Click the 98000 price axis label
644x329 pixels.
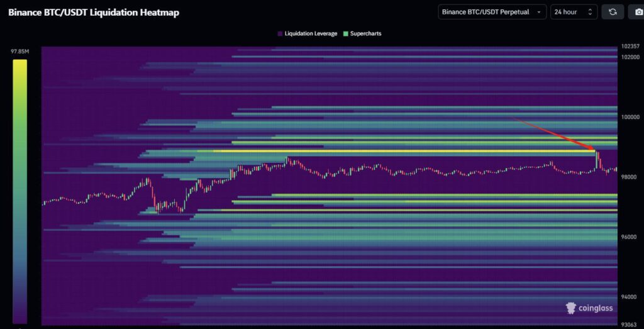tap(629, 177)
